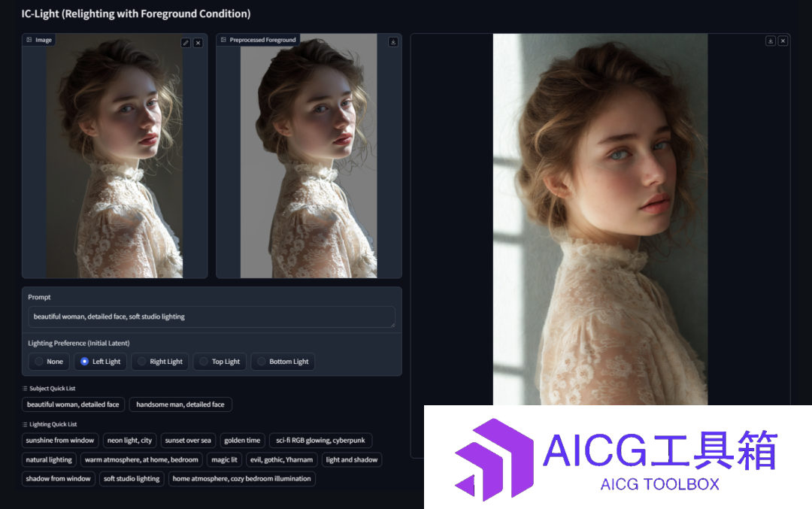This screenshot has height=509, width=812.
Task: Click the relit output portrait image
Action: 600,220
